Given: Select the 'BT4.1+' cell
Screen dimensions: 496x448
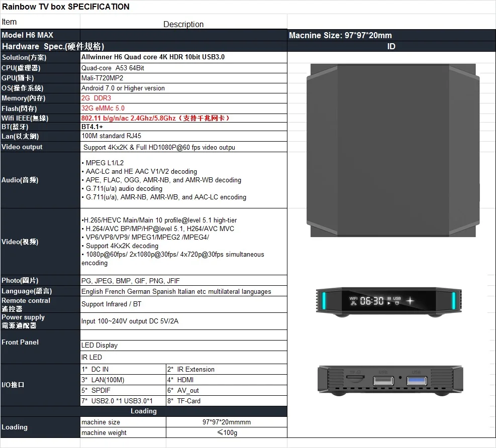Looking at the screenshot, I should 184,127.
